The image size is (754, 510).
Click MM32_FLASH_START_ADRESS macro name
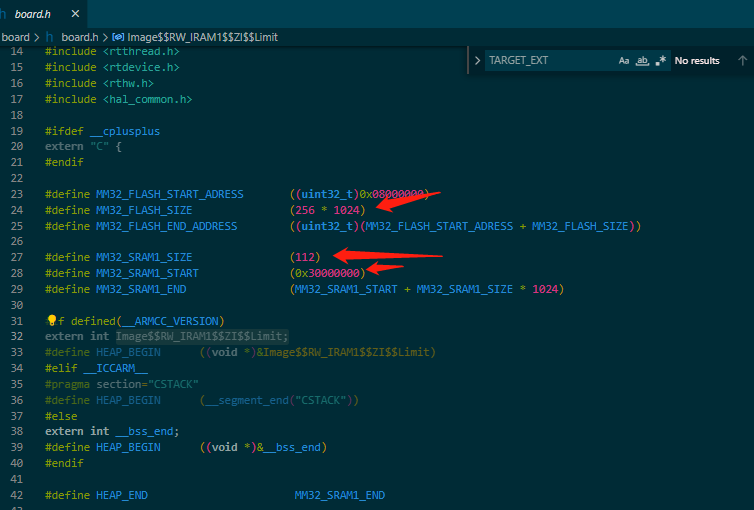tap(170, 194)
